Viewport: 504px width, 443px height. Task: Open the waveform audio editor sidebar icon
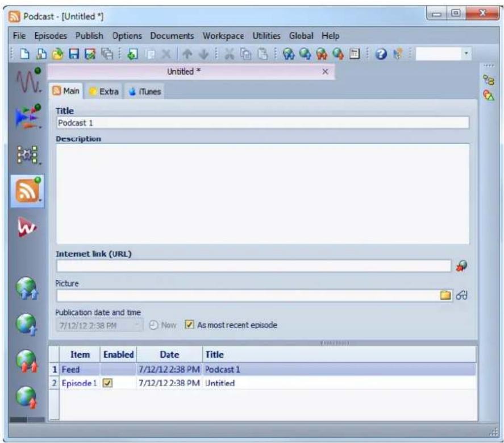(x=28, y=80)
